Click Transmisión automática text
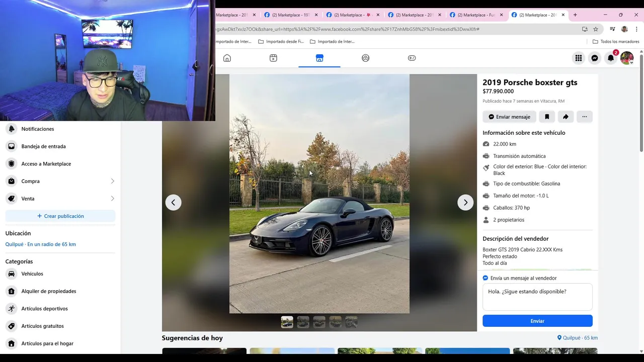 click(x=519, y=156)
